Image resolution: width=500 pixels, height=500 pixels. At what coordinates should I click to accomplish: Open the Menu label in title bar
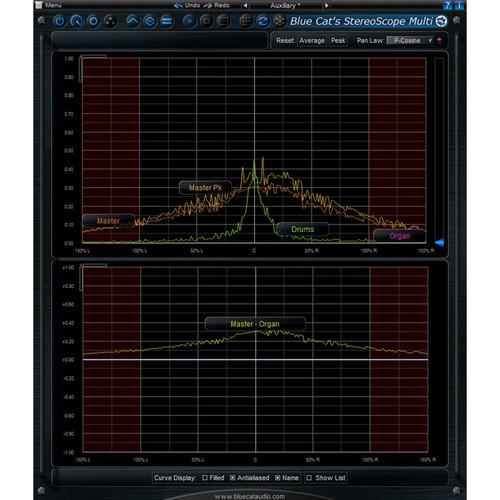pos(53,5)
